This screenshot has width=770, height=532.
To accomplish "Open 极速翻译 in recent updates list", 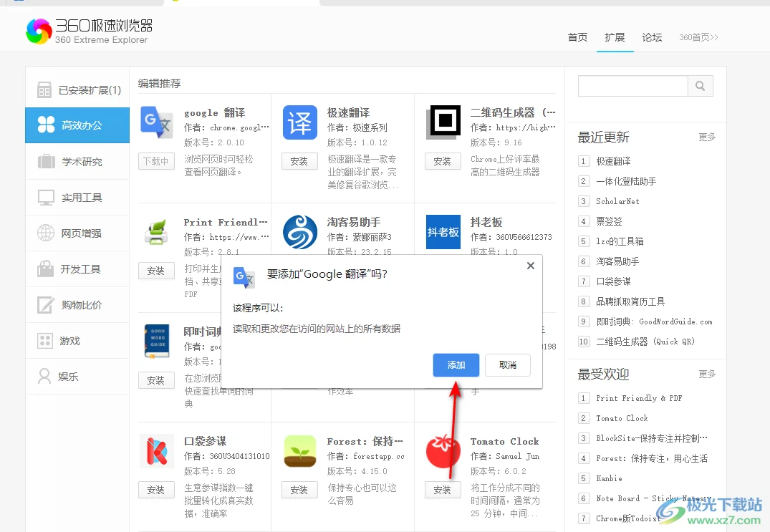I will pyautogui.click(x=613, y=161).
